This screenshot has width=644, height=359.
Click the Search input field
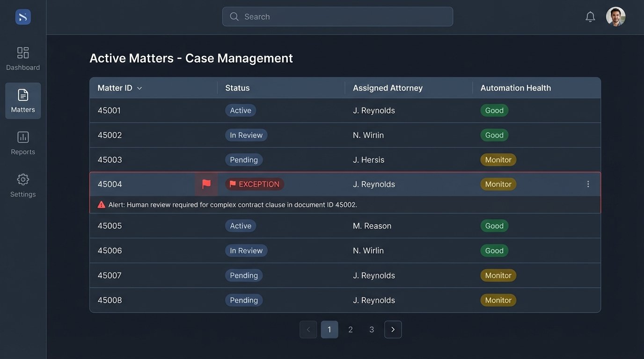pyautogui.click(x=337, y=17)
